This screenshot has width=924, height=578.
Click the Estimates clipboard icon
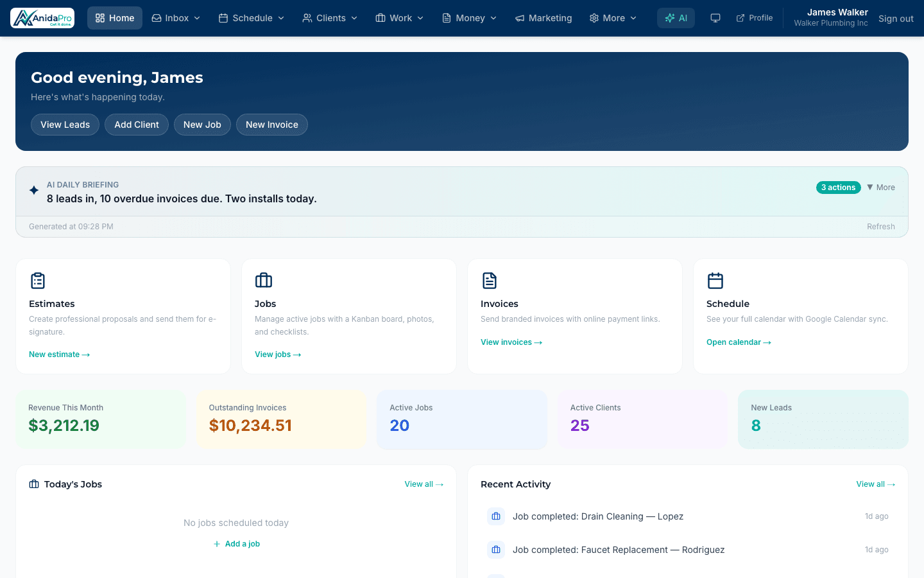click(38, 281)
